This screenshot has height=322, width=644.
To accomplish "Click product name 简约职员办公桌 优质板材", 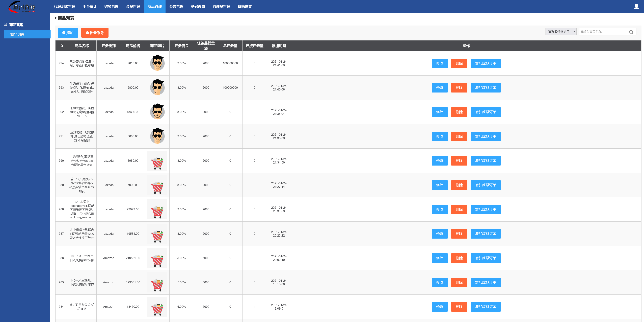I will (x=82, y=307).
